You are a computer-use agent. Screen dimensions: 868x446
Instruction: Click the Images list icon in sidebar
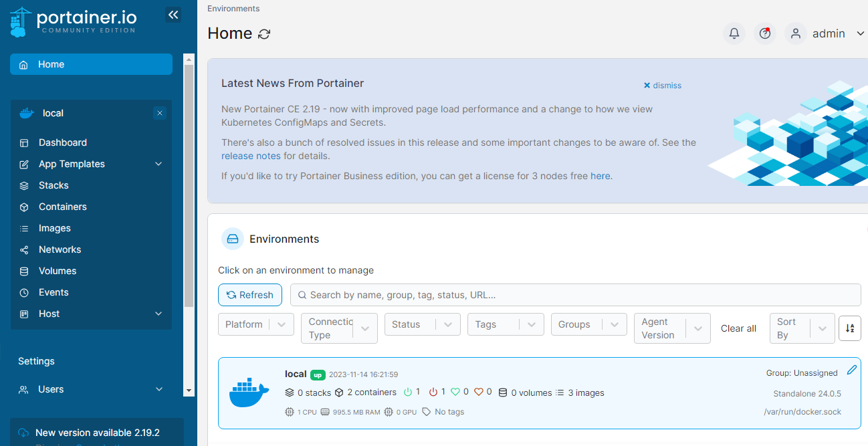(x=24, y=228)
